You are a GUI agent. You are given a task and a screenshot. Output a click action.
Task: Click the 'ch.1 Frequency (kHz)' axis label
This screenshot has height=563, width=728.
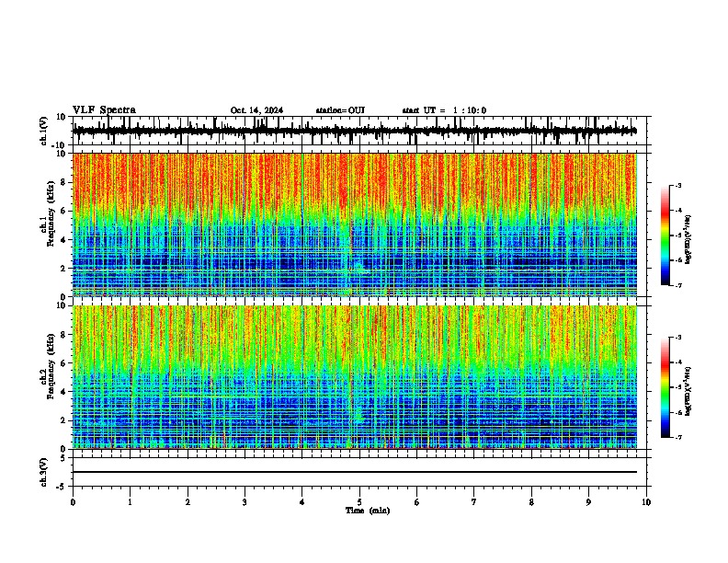(48, 213)
